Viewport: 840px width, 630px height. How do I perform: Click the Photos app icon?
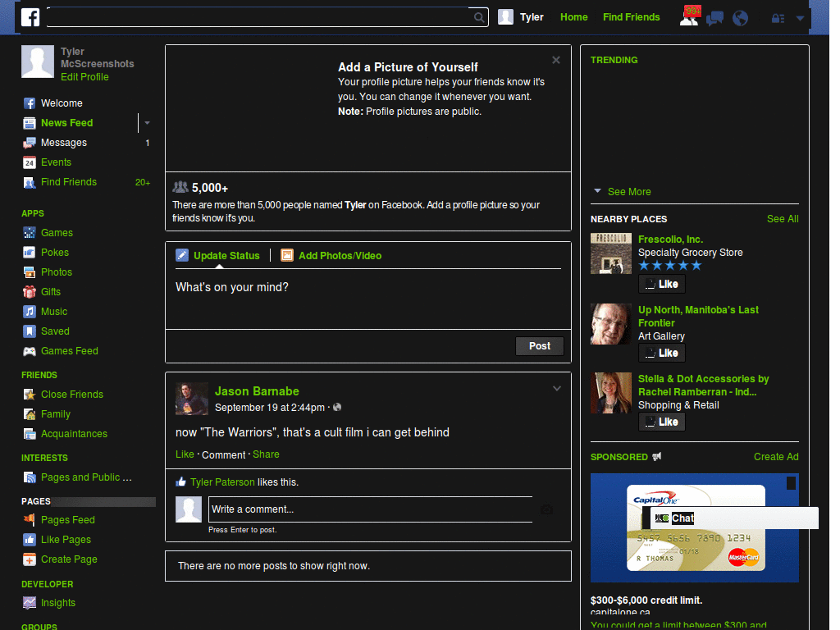coord(30,272)
